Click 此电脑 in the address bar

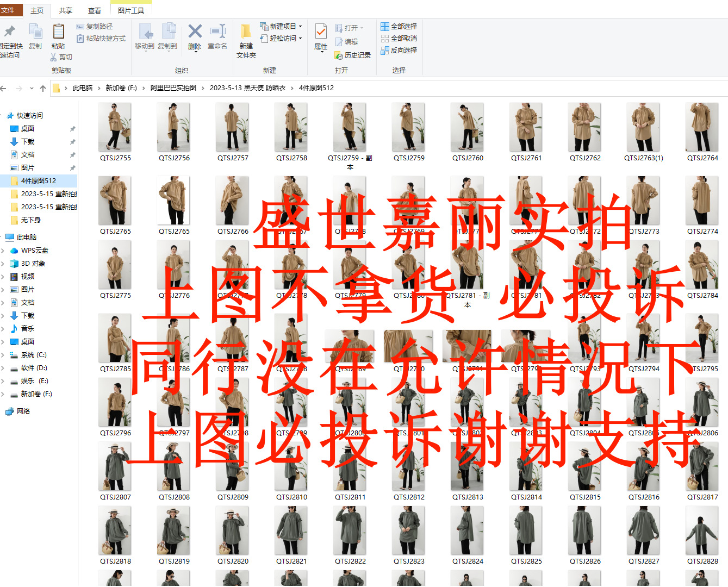click(x=83, y=88)
